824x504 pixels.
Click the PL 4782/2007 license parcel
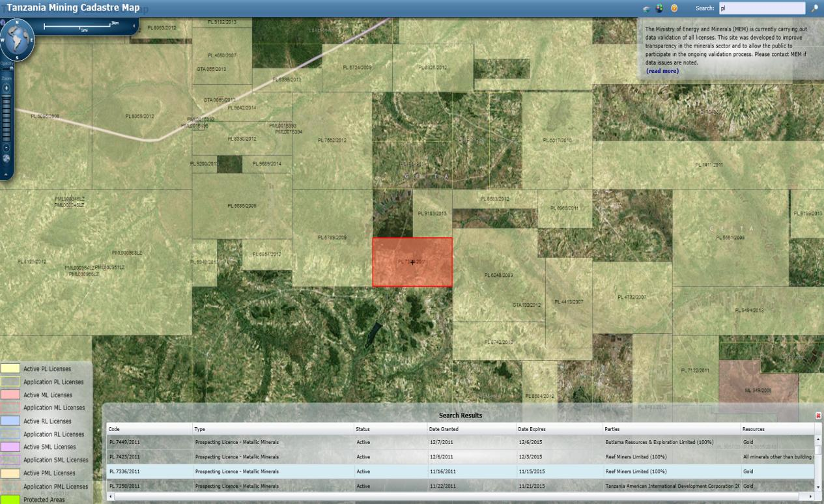tap(632, 297)
